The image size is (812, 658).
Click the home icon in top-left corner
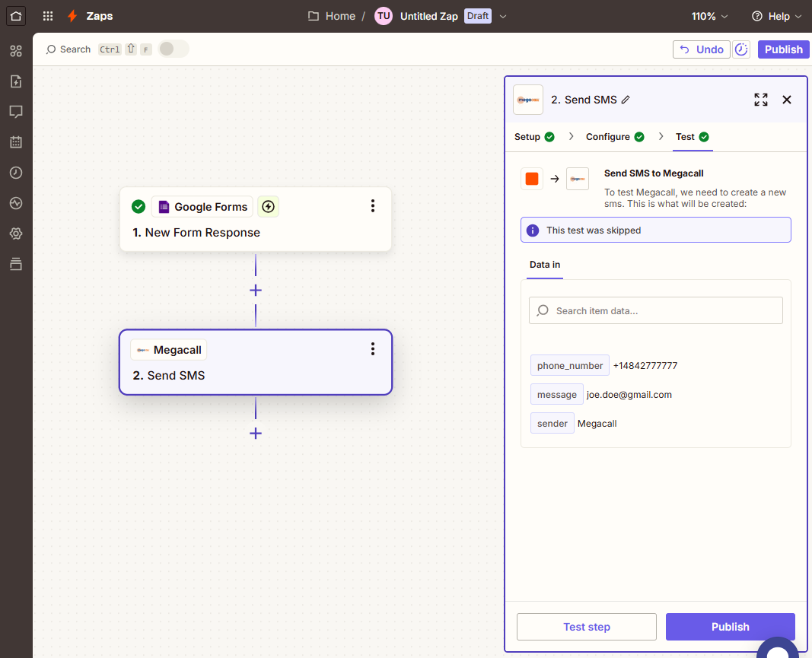click(16, 16)
